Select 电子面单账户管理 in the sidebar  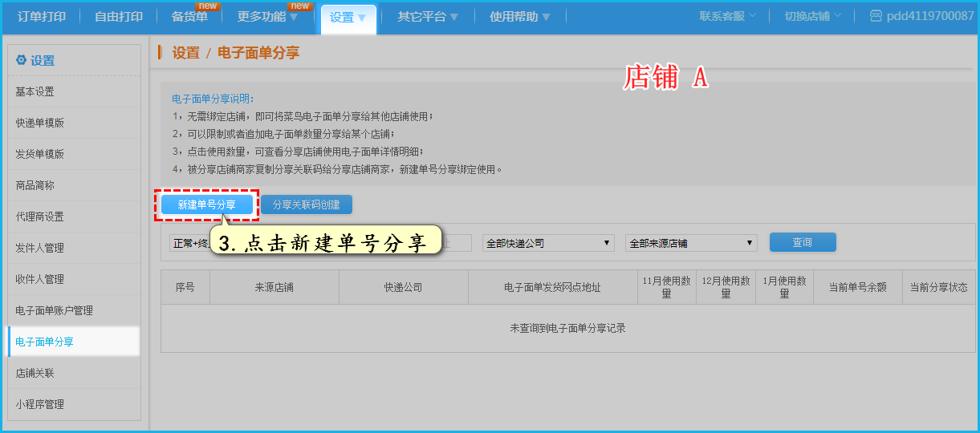(55, 310)
